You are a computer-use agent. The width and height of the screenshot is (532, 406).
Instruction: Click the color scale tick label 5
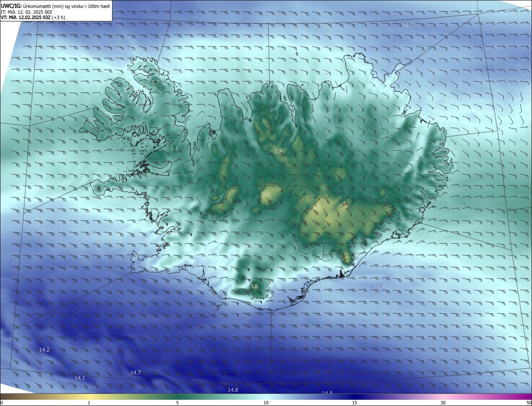(x=177, y=403)
